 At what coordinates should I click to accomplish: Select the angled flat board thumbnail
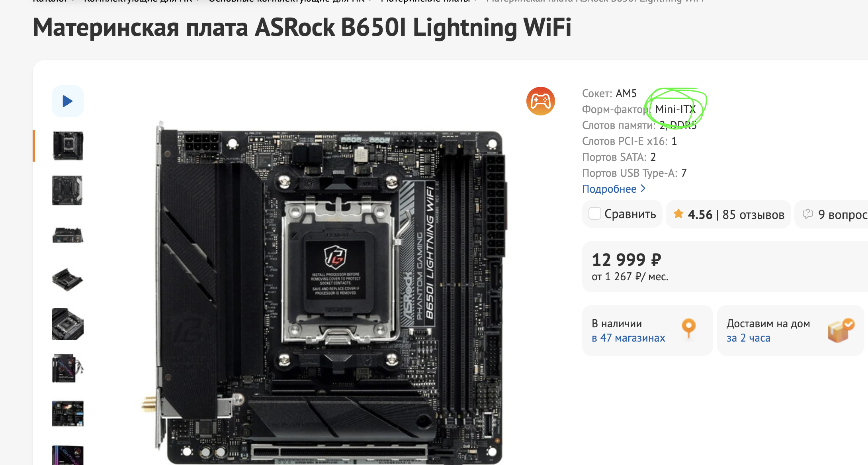[x=68, y=279]
